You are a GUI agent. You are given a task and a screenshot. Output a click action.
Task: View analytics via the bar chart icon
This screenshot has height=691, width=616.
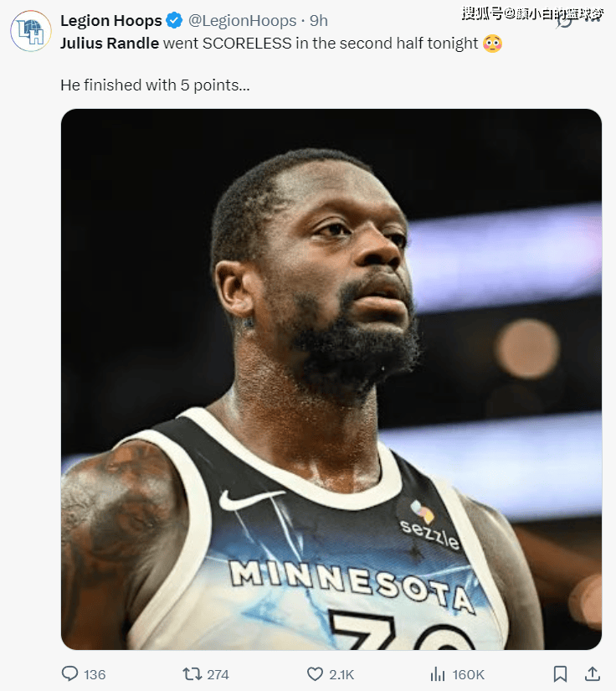437,673
